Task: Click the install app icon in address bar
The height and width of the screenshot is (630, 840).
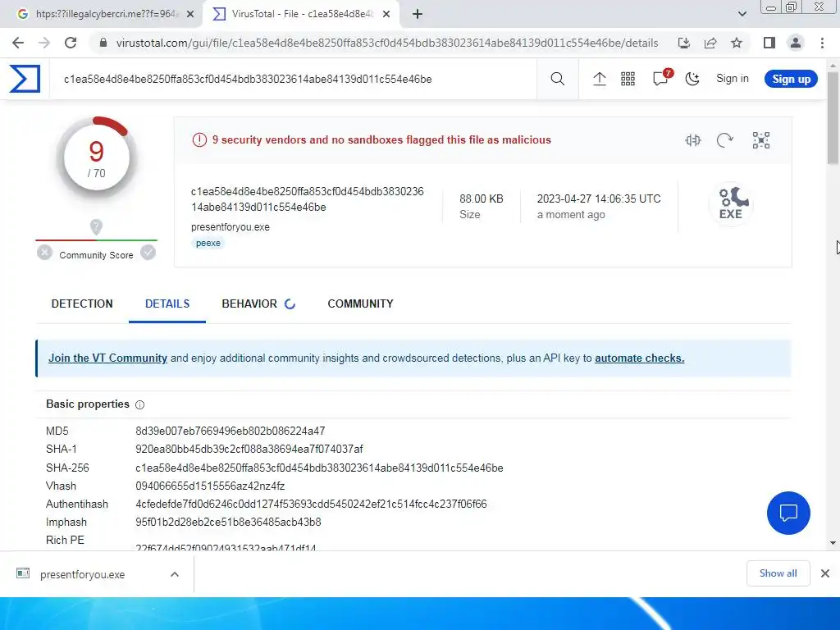Action: (x=683, y=43)
